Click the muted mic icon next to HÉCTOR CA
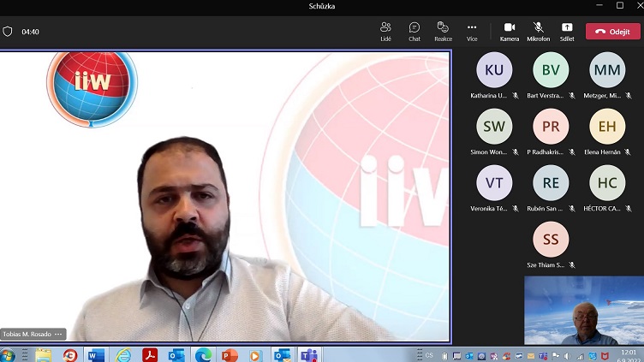Viewport: 644px width, 362px height. 629,209
